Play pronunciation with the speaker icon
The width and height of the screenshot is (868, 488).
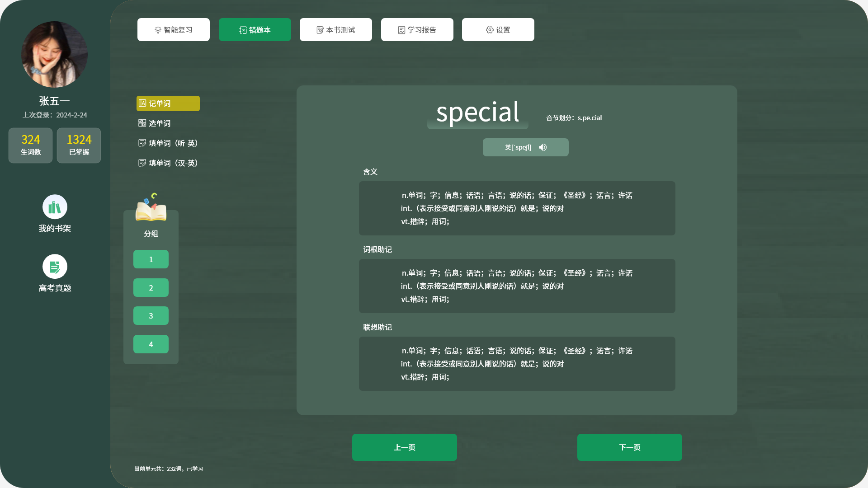(x=543, y=147)
